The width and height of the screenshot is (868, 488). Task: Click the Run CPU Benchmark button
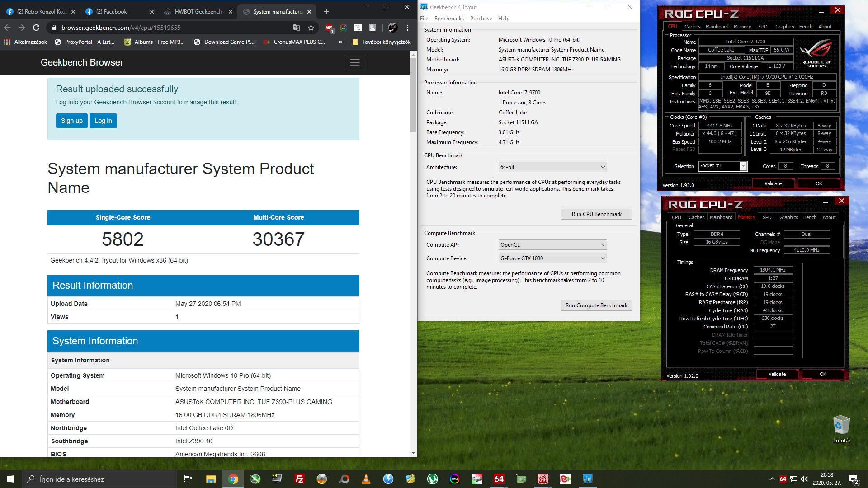tap(596, 214)
